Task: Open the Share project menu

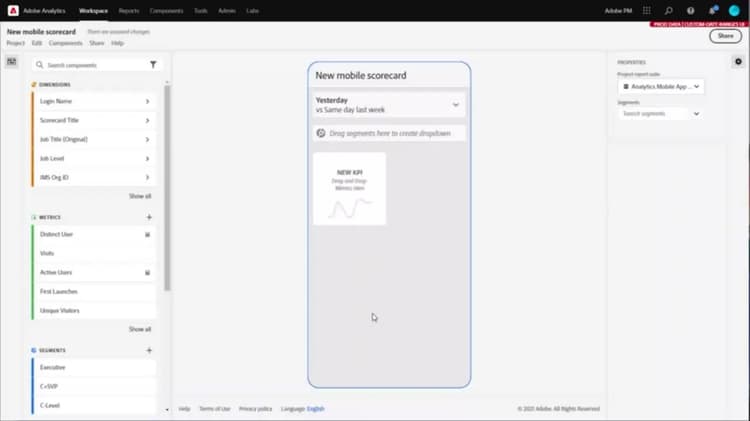Action: coord(97,43)
